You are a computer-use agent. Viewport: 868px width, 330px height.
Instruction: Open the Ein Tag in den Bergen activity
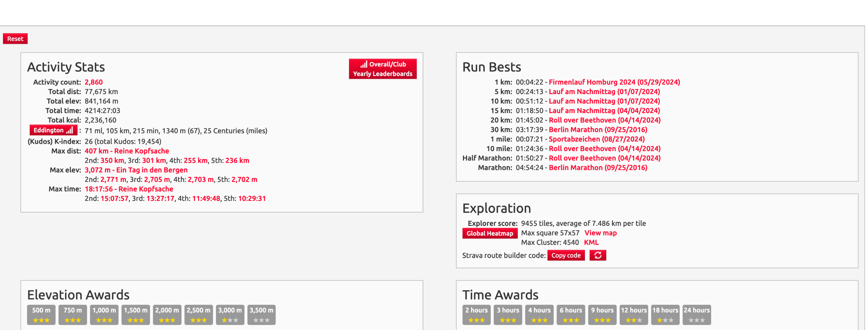[x=136, y=170]
